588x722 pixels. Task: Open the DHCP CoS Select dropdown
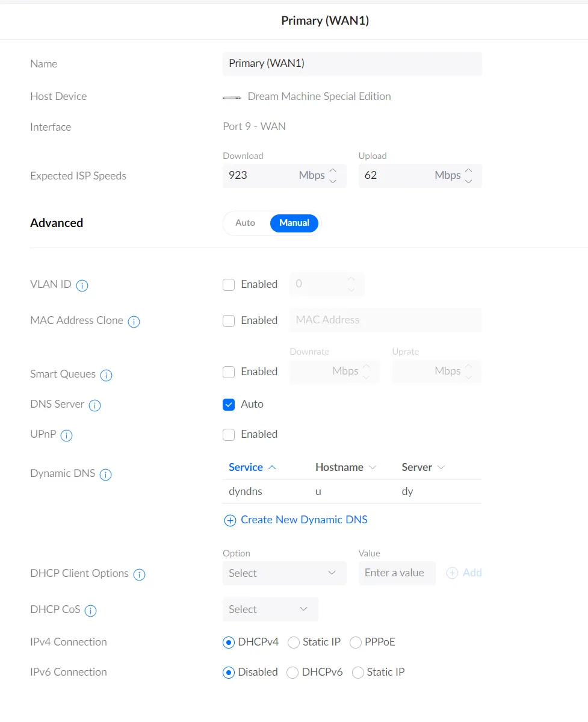click(x=270, y=609)
